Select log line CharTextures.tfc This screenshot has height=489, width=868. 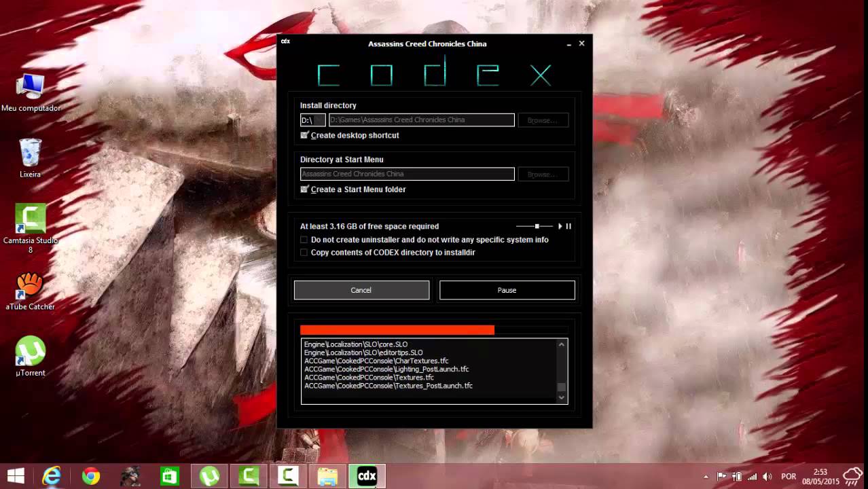(376, 361)
